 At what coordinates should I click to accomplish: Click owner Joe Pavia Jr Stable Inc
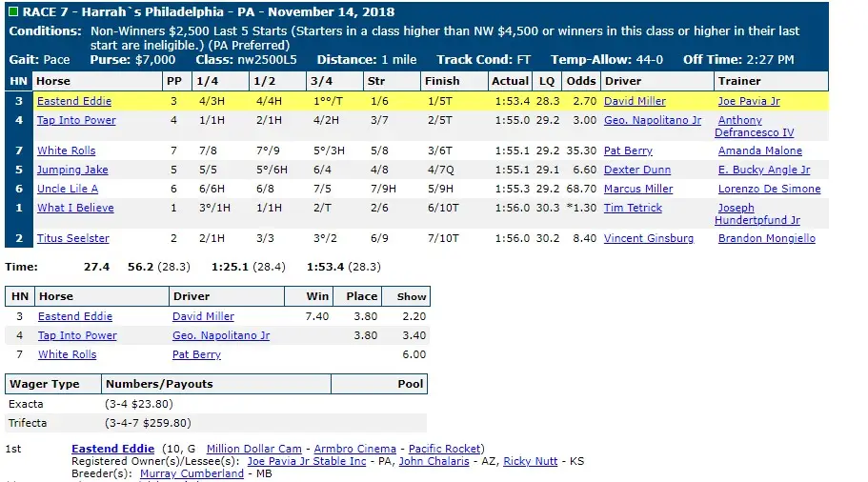click(307, 462)
